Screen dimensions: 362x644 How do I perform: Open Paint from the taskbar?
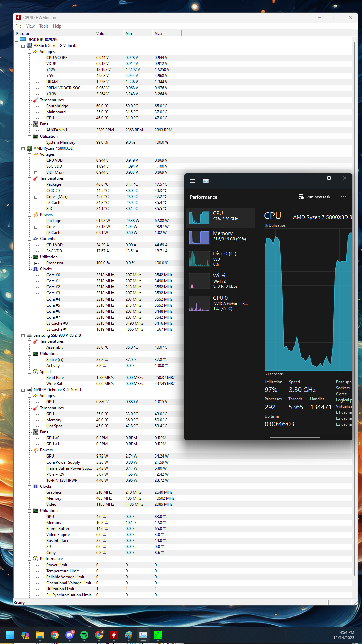[129, 635]
